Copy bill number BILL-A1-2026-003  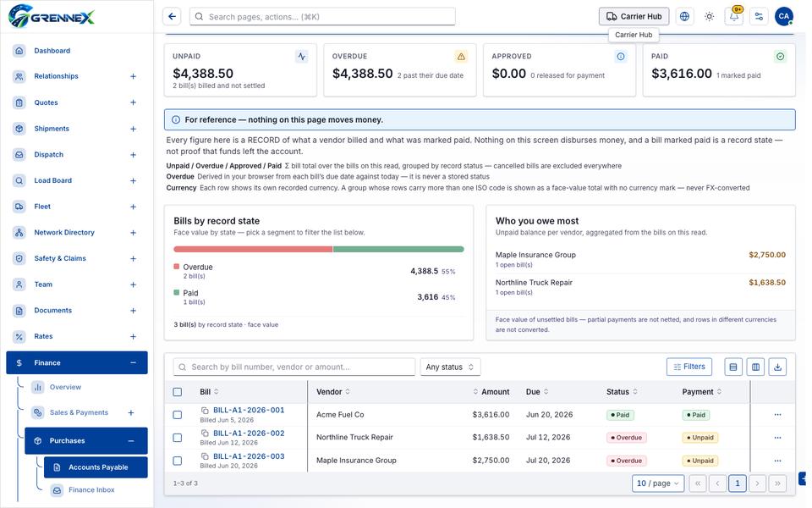point(205,456)
